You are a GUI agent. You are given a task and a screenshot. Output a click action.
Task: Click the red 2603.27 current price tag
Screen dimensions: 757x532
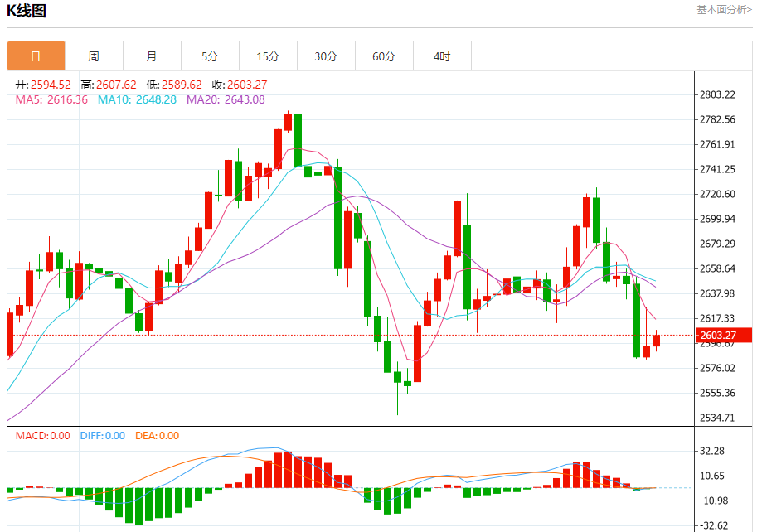(723, 336)
